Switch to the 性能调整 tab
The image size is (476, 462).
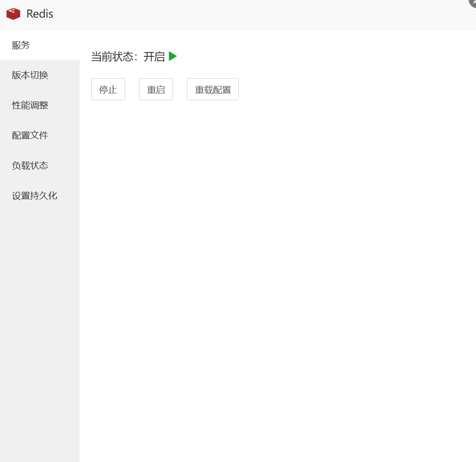[x=40, y=105]
